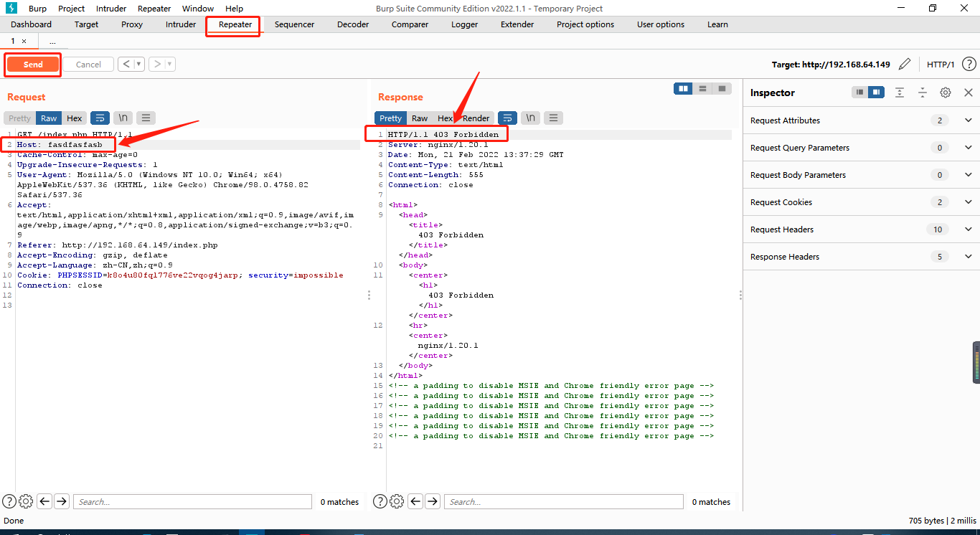
Task: Open response search settings gear
Action: [397, 501]
